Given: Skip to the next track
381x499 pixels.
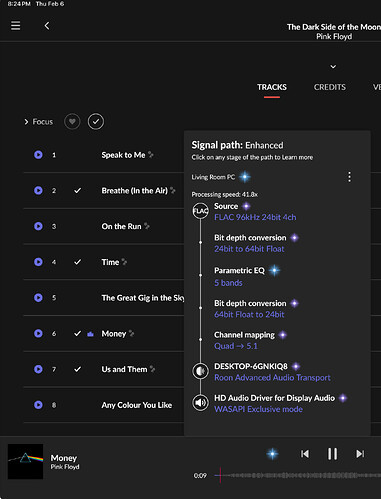Looking at the screenshot, I should coord(360,454).
